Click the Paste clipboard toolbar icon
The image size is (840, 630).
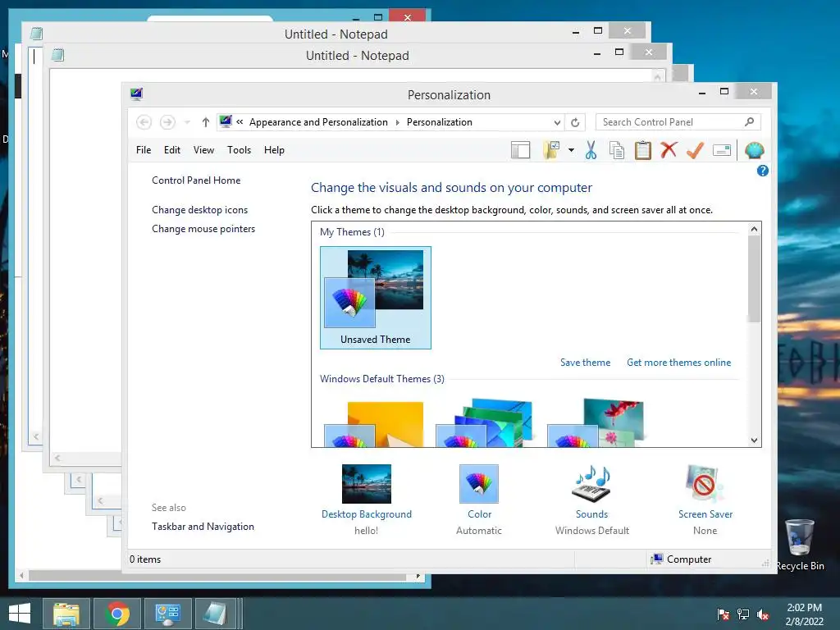(643, 151)
